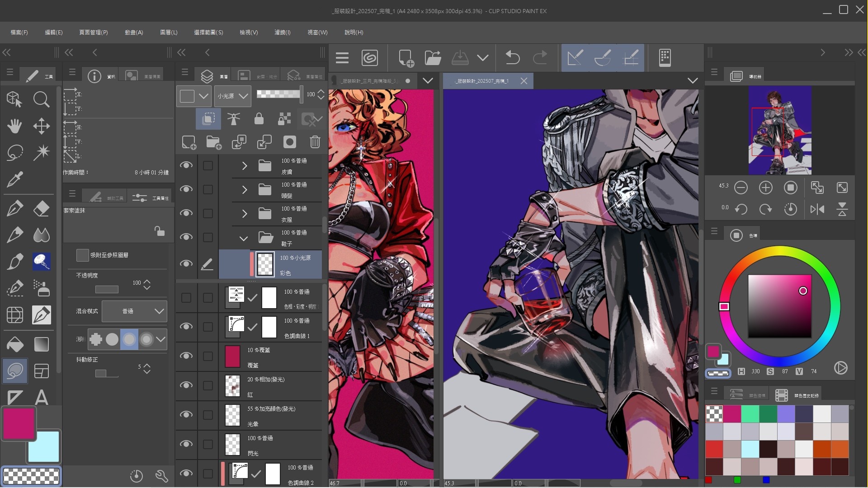The image size is (868, 488).
Task: Select the Eyedropper tool
Action: coord(14,179)
